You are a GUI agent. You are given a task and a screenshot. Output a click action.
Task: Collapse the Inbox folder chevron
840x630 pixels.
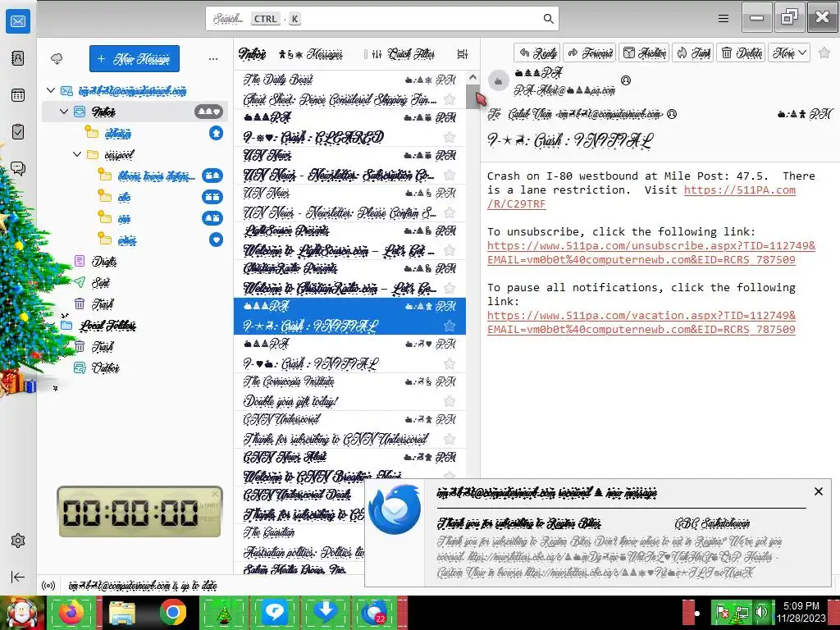click(x=64, y=112)
